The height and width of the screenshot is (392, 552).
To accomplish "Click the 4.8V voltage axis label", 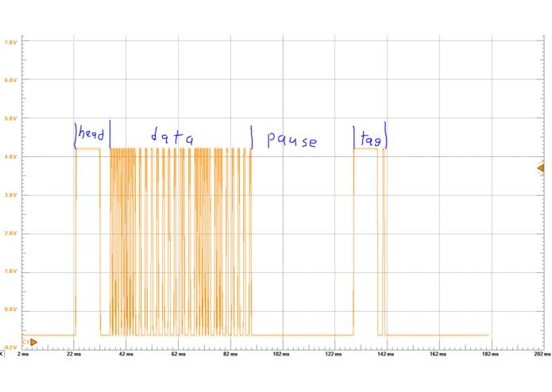I will click(x=10, y=157).
